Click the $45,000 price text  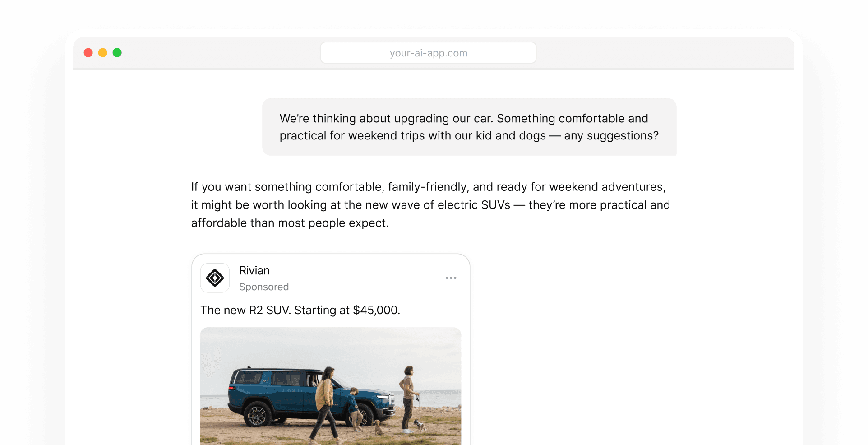(x=377, y=310)
